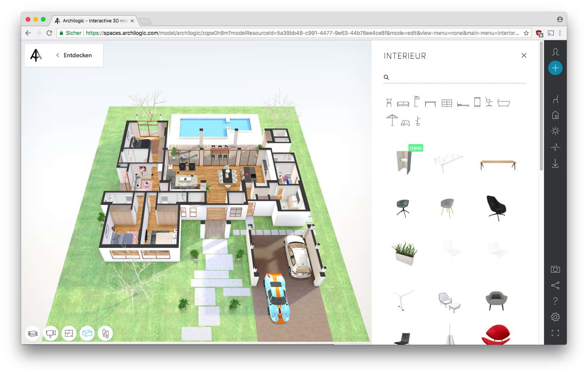The height and width of the screenshot is (375, 588).
Task: Open the parasol/umbrella category filter
Action: pos(391,120)
